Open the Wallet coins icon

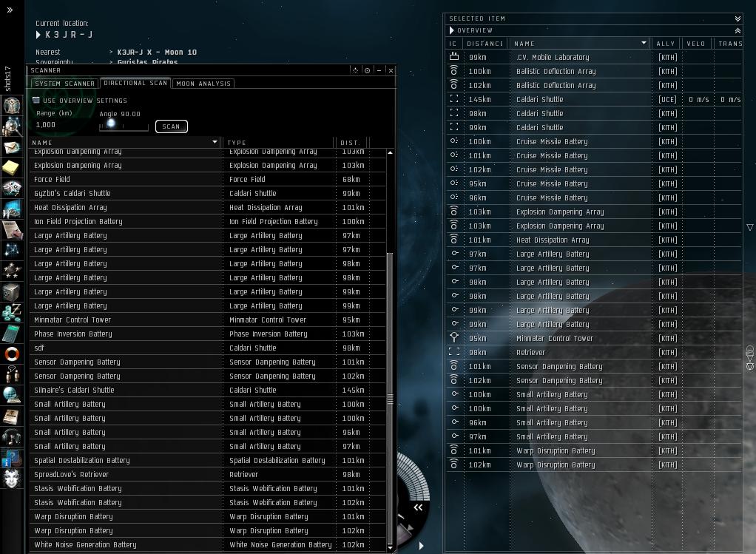tap(12, 312)
